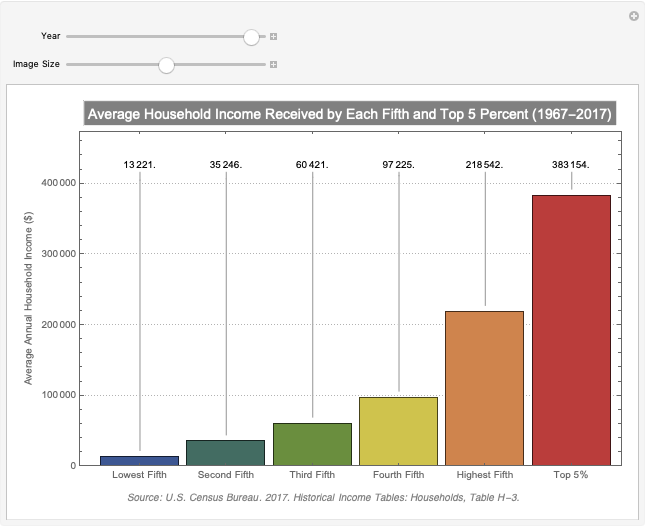Click the value label 97 225.
Viewport: 645px width, 528px height.
coord(398,165)
